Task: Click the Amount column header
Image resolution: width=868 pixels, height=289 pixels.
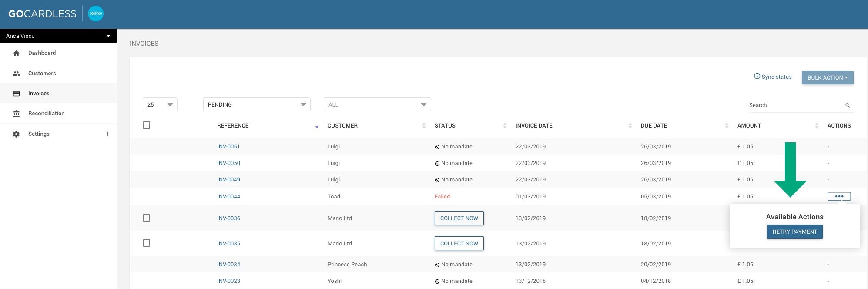Action: pyautogui.click(x=749, y=126)
